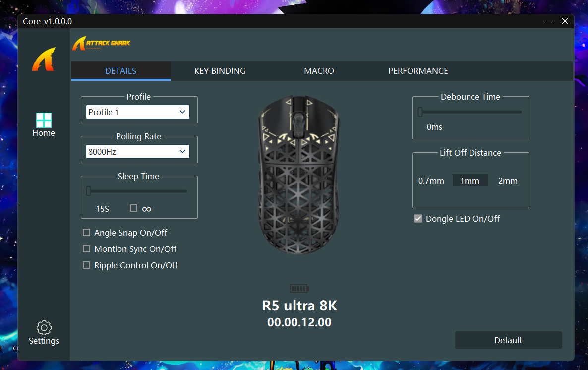This screenshot has width=588, height=370.
Task: Click the firmware version 00.00.12.00 text
Action: pos(299,322)
